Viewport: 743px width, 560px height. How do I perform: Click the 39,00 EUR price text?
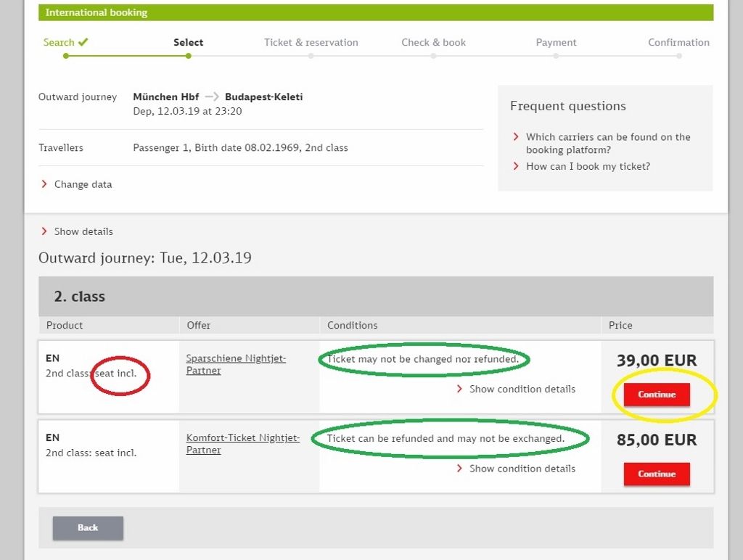click(x=657, y=361)
